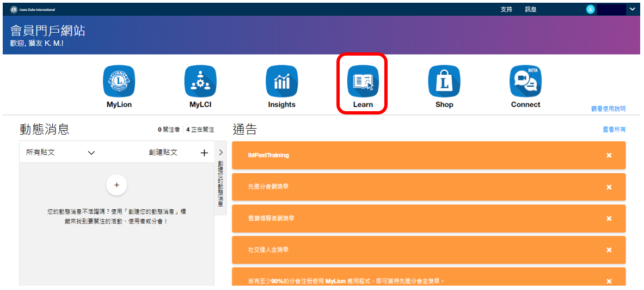The width and height of the screenshot is (644, 290).
Task: Click 創建貼文 plus button
Action: click(204, 153)
